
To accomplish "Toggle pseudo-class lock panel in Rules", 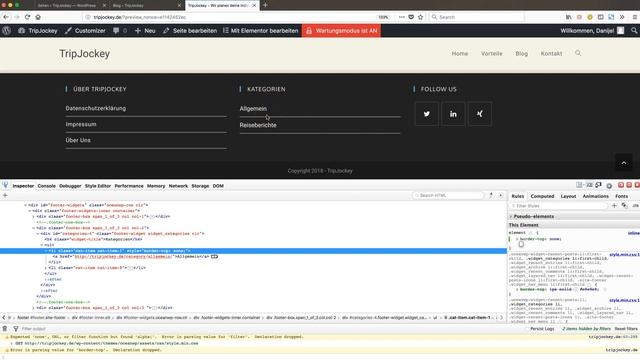I will point(624,206).
